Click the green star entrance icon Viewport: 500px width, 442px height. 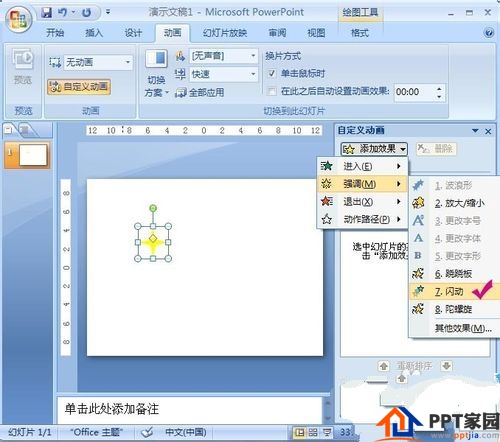326,166
